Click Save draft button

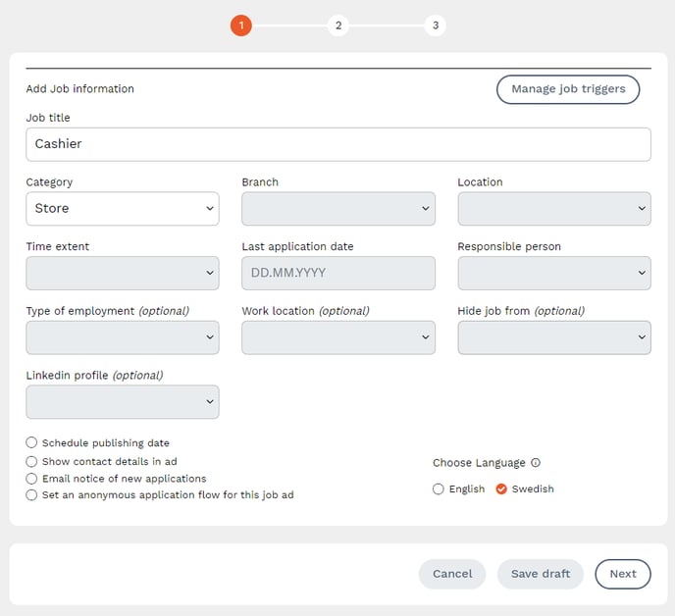pos(540,574)
